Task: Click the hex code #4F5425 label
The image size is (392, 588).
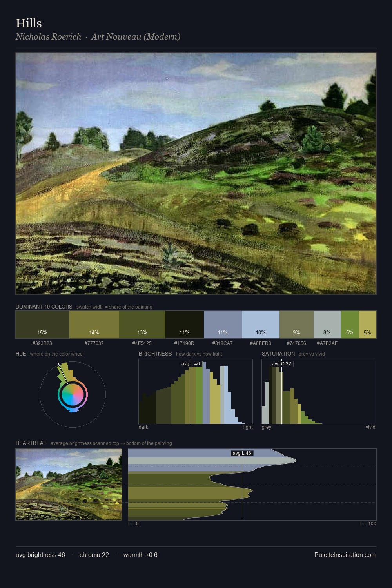Action: (x=142, y=343)
